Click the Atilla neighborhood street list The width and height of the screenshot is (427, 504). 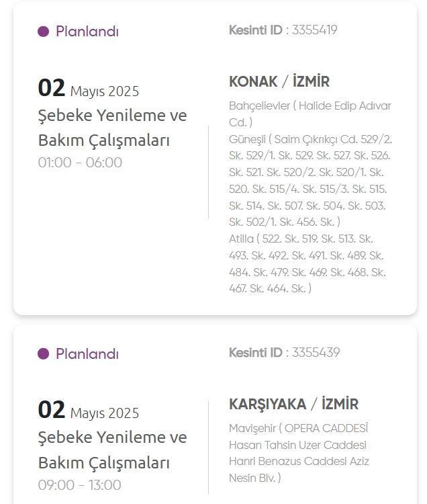(307, 263)
